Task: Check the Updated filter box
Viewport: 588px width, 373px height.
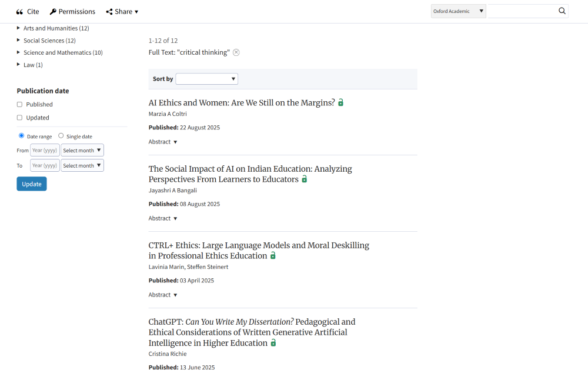Action: [x=19, y=118]
